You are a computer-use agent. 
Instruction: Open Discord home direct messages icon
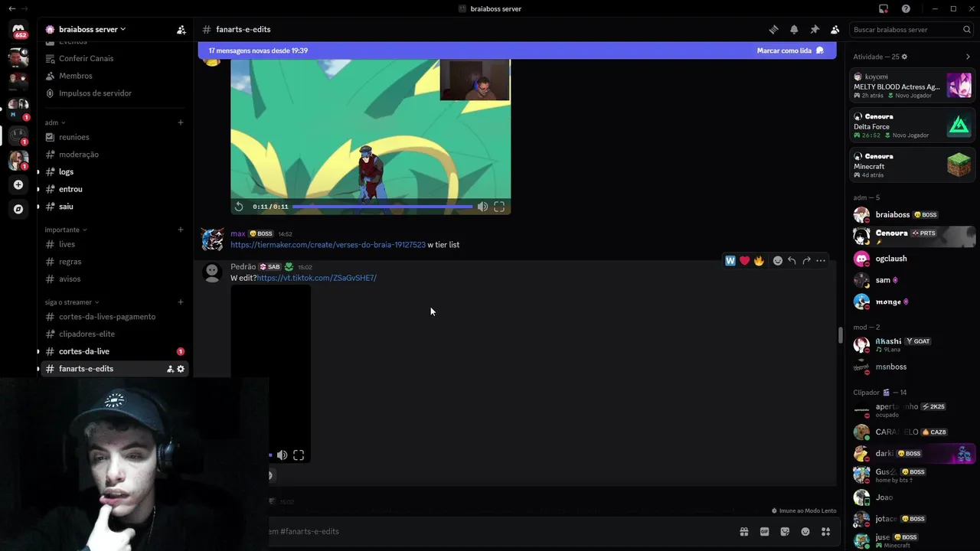(18, 29)
